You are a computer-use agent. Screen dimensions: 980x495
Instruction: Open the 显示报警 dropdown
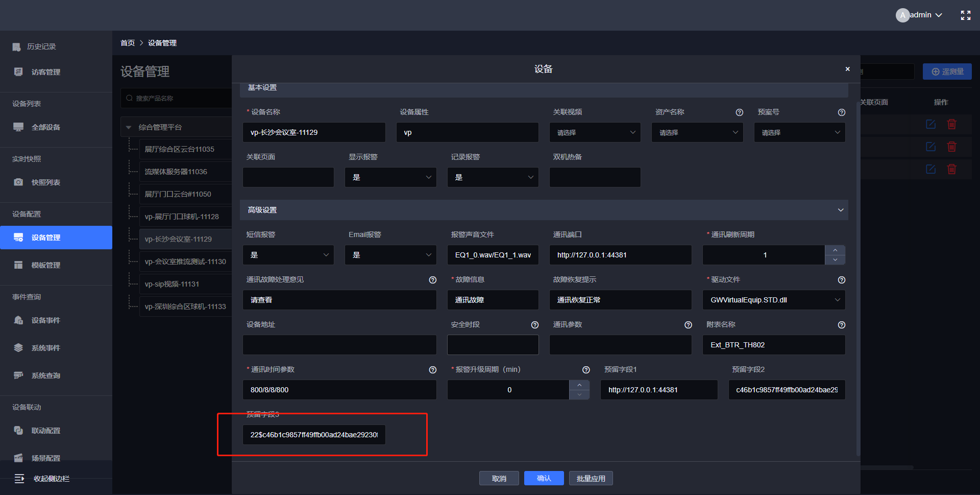point(390,177)
